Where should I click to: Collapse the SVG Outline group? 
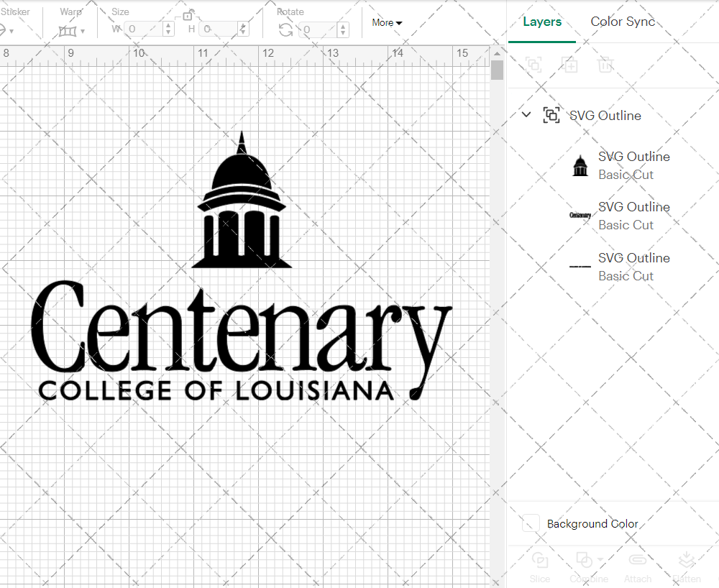[x=526, y=114]
